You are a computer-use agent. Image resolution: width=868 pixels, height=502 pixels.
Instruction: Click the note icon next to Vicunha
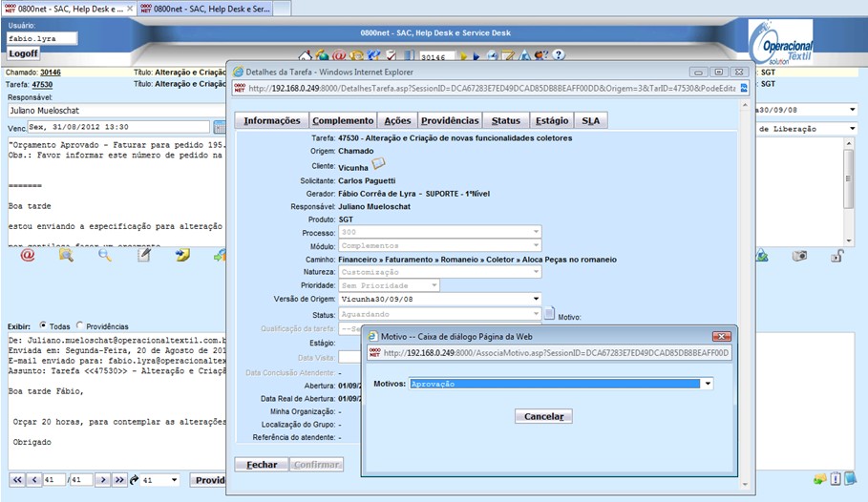point(378,165)
